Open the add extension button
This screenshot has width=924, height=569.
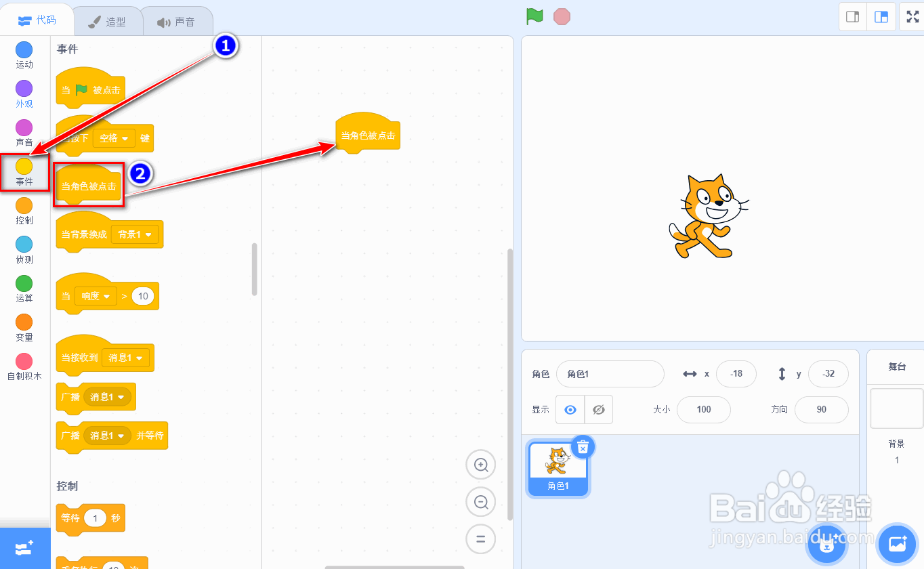tap(25, 548)
